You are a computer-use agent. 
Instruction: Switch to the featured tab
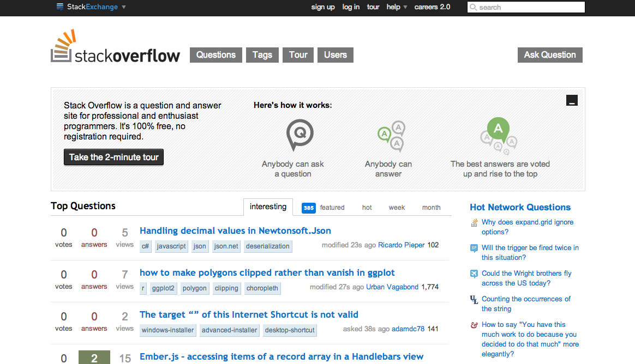click(332, 208)
